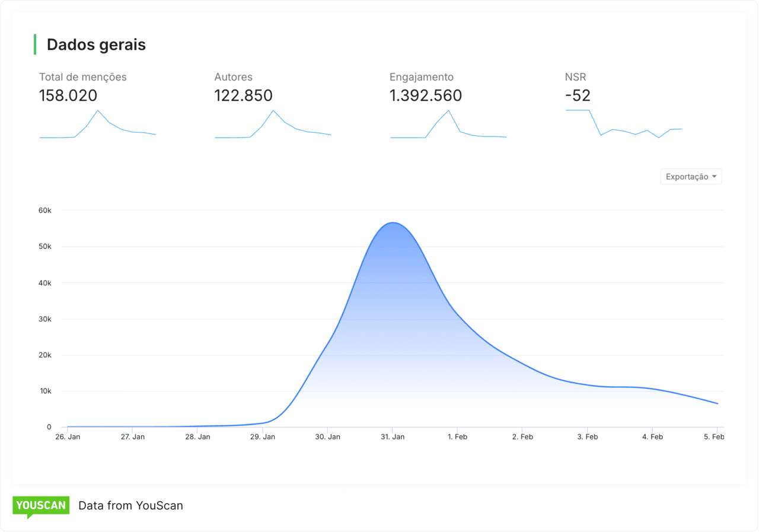Click the Data from YouScan text
The height and width of the screenshot is (532, 759).
[x=130, y=506]
